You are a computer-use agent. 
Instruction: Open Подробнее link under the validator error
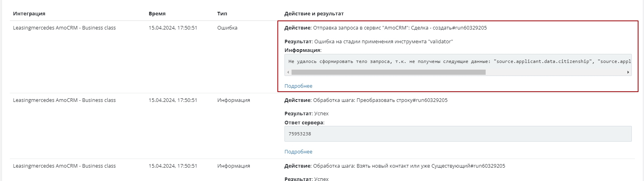coord(298,86)
